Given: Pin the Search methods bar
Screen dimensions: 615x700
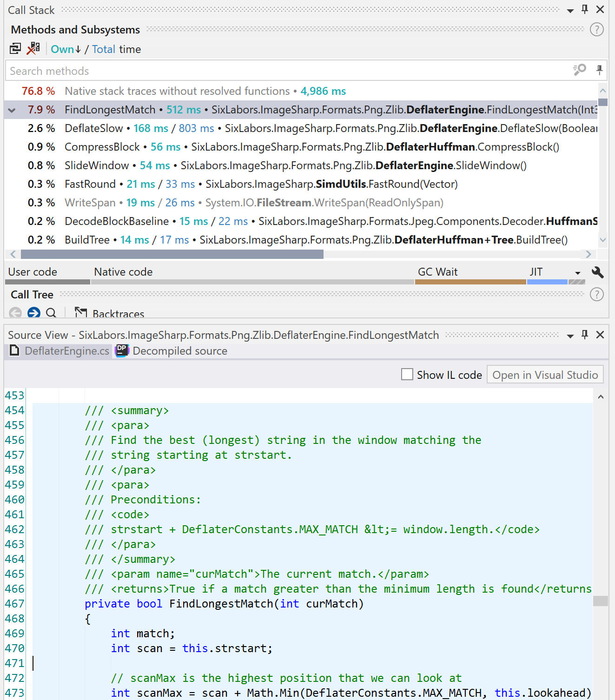Looking at the screenshot, I should click(599, 70).
